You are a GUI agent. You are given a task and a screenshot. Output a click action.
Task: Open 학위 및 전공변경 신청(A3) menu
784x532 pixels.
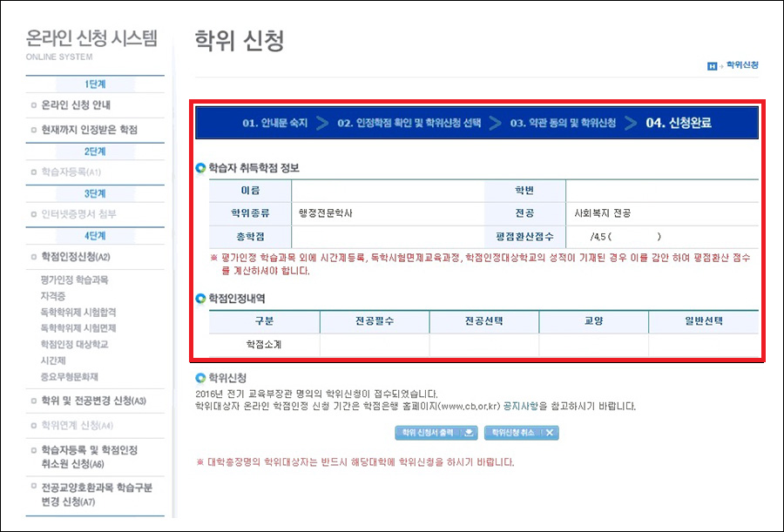[93, 401]
